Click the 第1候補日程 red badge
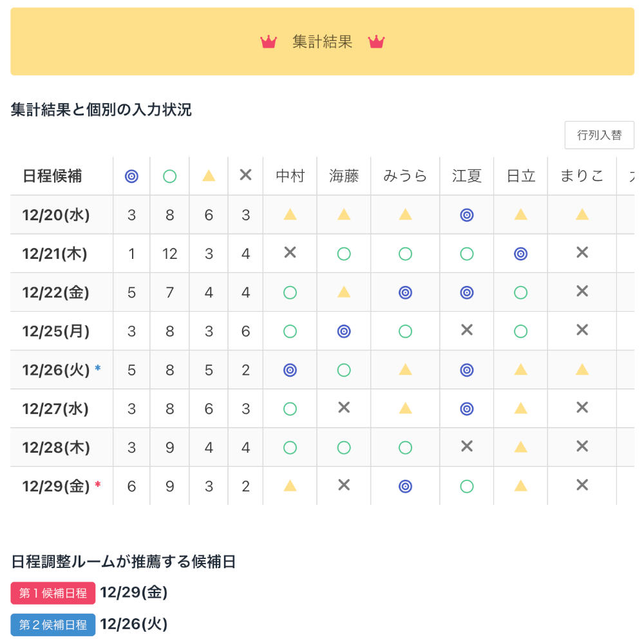Image resolution: width=644 pixels, height=644 pixels. [53, 593]
